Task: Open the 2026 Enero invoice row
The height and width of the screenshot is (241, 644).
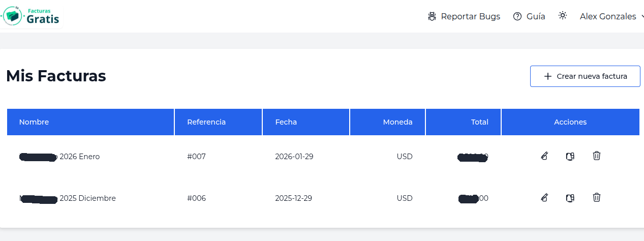Action: pyautogui.click(x=79, y=157)
